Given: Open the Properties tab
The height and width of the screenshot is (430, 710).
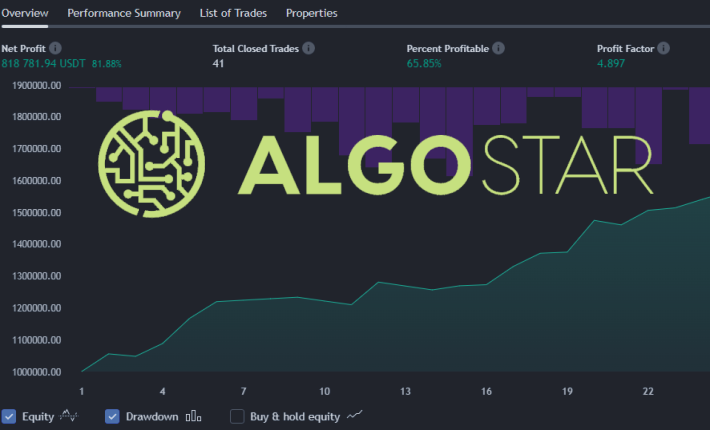Looking at the screenshot, I should coord(312,13).
